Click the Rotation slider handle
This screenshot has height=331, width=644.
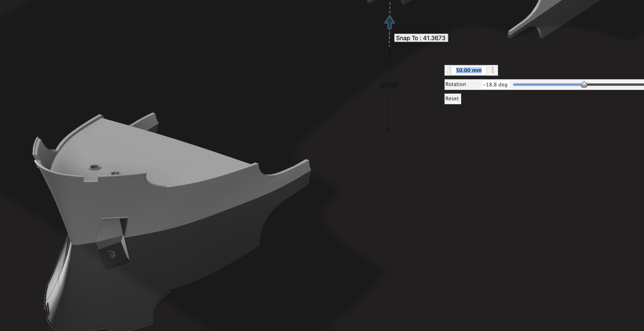pyautogui.click(x=584, y=85)
